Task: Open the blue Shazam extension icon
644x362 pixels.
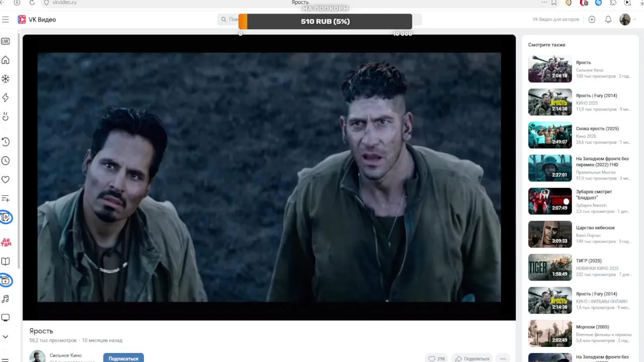Action: (598, 3)
